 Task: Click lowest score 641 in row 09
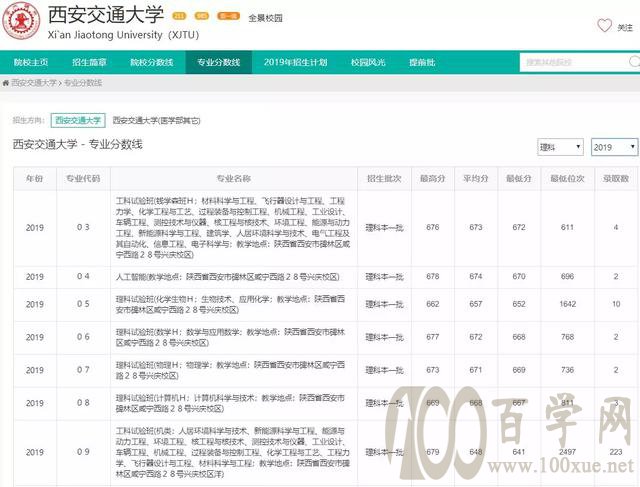coord(519,452)
